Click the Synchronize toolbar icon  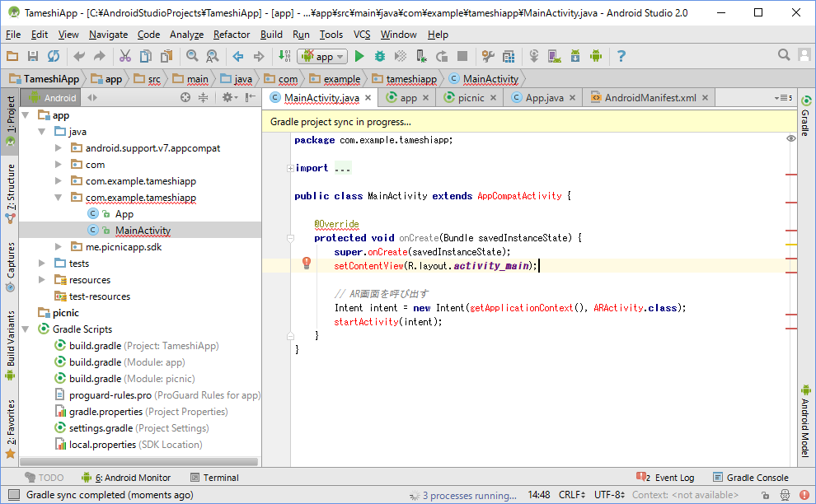pyautogui.click(x=53, y=56)
